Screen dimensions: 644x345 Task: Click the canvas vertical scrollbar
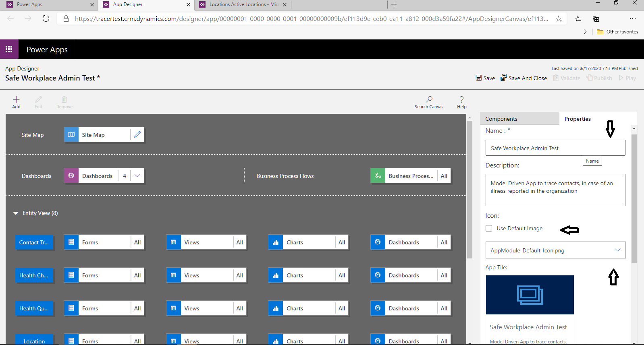click(469, 189)
